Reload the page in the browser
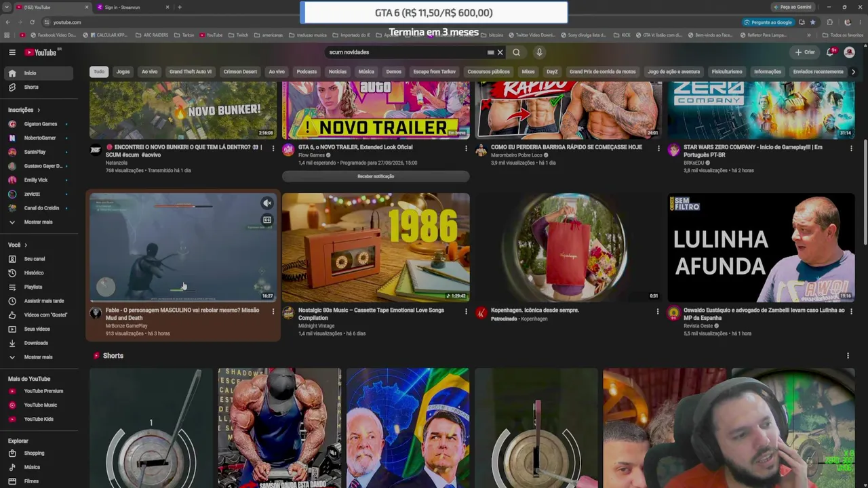 pyautogui.click(x=32, y=22)
